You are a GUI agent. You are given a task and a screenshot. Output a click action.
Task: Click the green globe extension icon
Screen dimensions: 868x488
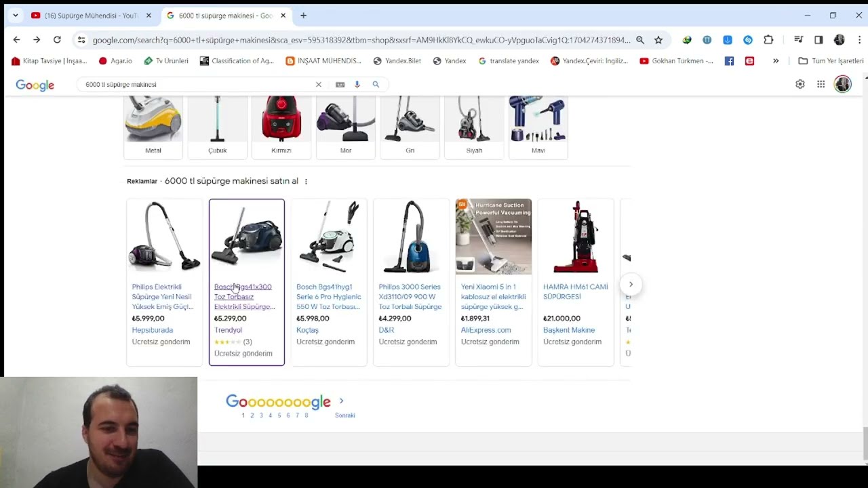tap(687, 40)
